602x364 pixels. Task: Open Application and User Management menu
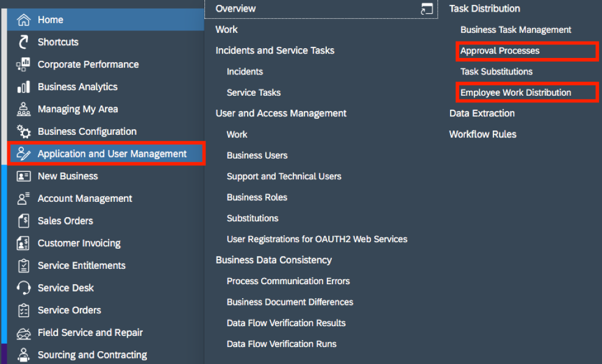coord(106,154)
